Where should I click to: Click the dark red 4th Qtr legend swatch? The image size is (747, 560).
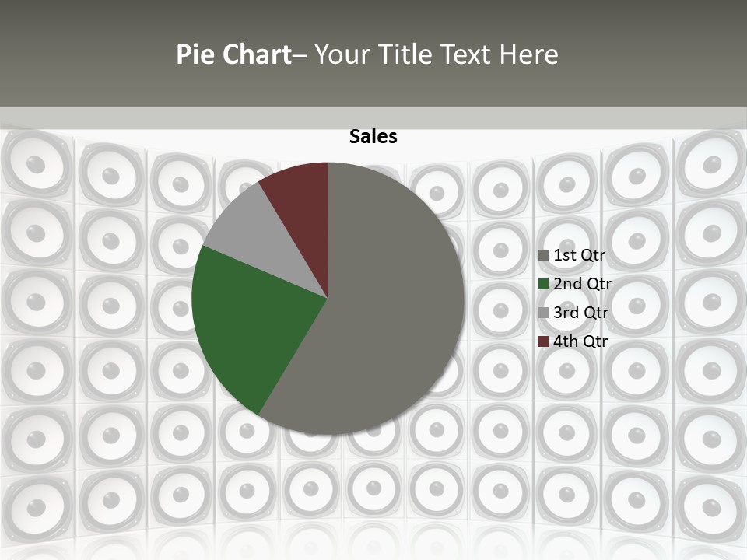(544, 341)
